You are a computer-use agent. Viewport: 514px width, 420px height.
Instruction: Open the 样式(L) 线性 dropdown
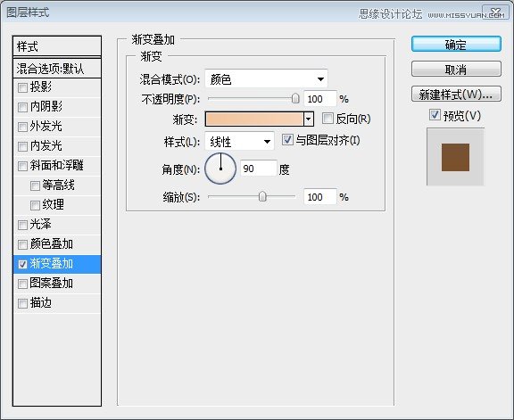click(x=239, y=142)
